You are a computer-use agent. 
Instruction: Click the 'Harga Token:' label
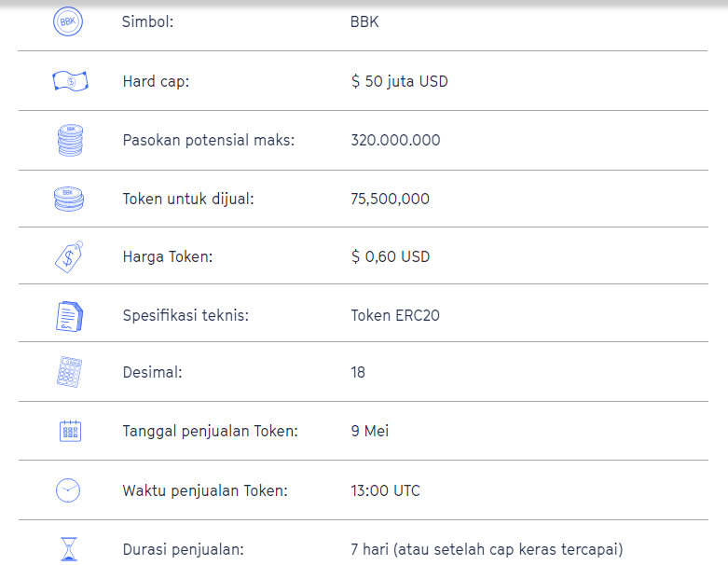click(168, 256)
